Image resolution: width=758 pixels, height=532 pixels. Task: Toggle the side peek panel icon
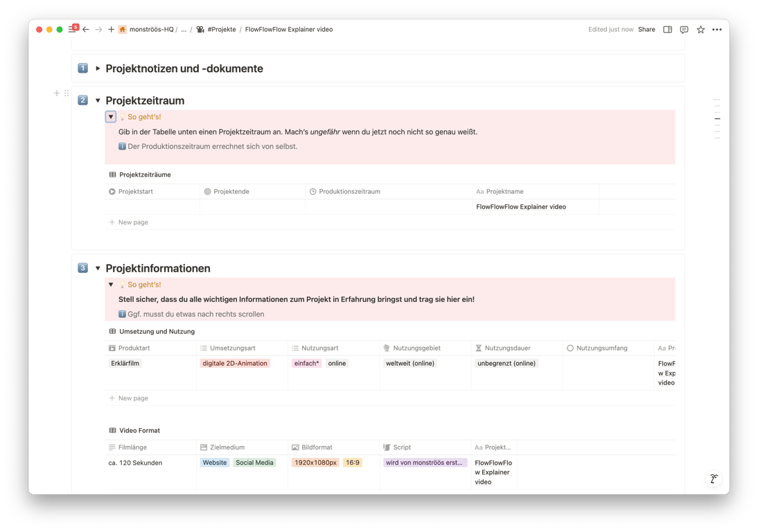click(x=668, y=30)
